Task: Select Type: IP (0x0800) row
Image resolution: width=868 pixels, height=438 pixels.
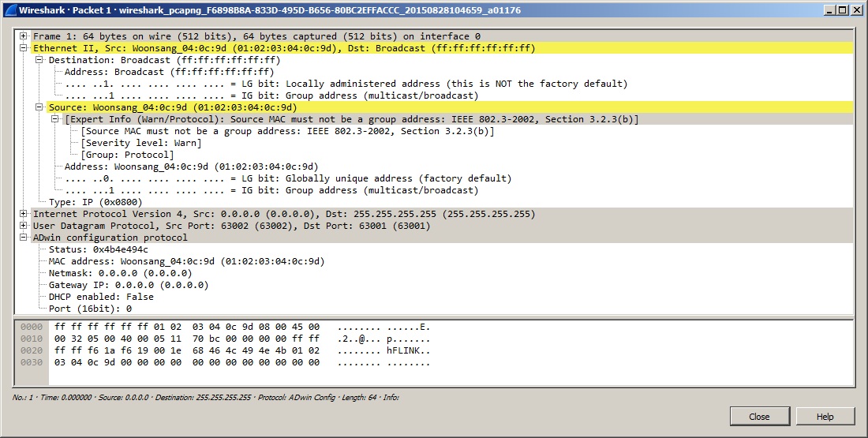Action: [95, 202]
